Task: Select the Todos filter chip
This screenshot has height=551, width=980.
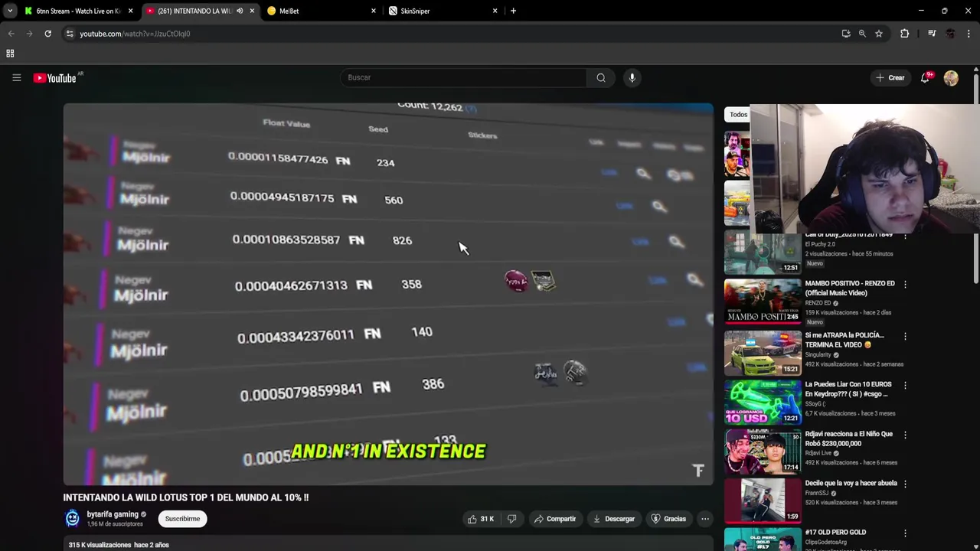Action: [x=738, y=115]
